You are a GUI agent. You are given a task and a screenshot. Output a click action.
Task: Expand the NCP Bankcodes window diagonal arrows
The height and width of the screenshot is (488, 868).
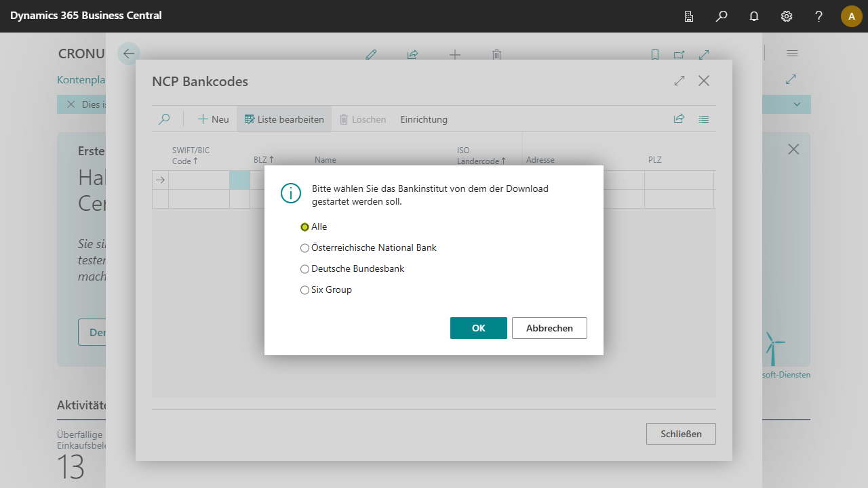click(x=679, y=81)
